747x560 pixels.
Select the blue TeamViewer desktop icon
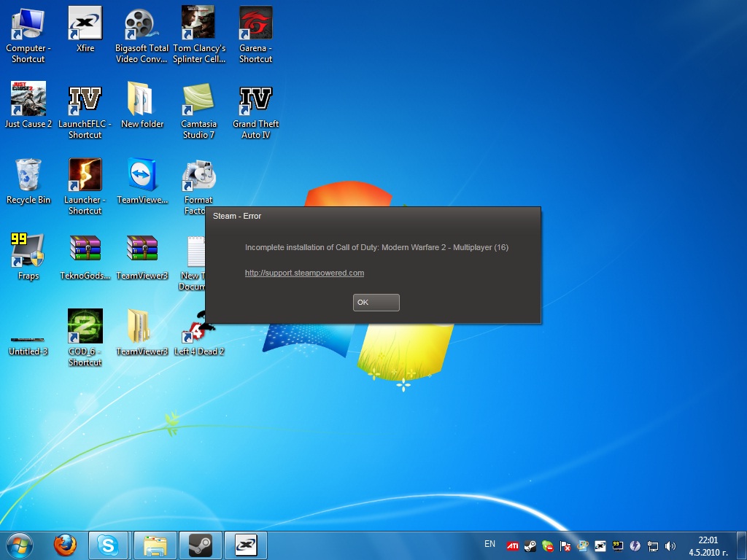click(x=142, y=181)
